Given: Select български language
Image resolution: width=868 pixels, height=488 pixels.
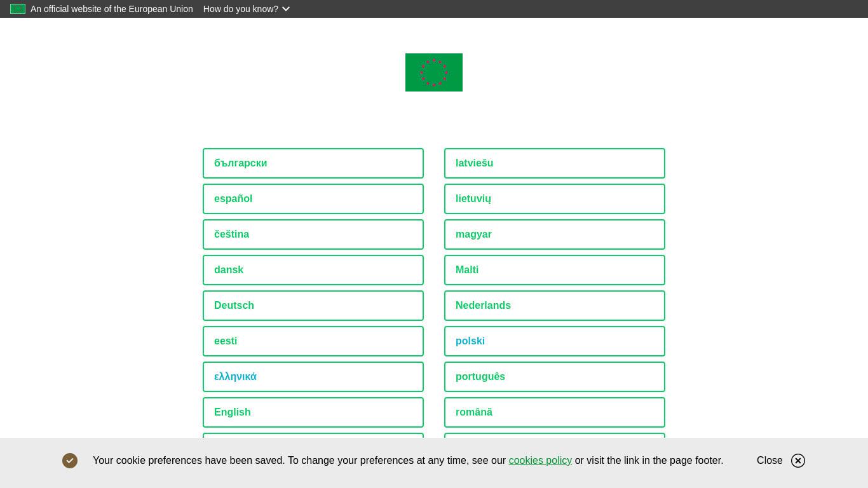Looking at the screenshot, I should (313, 163).
